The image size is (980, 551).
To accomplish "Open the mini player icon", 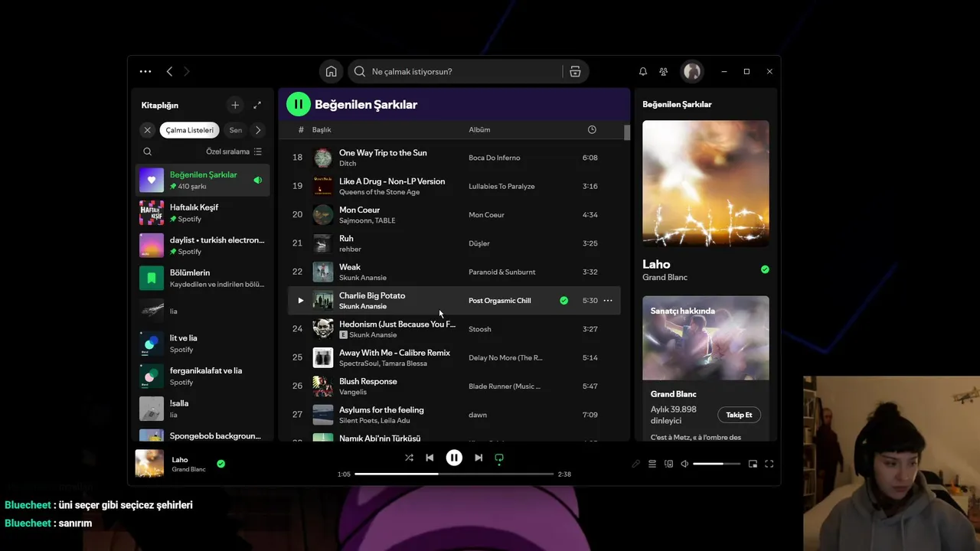I will pos(753,464).
